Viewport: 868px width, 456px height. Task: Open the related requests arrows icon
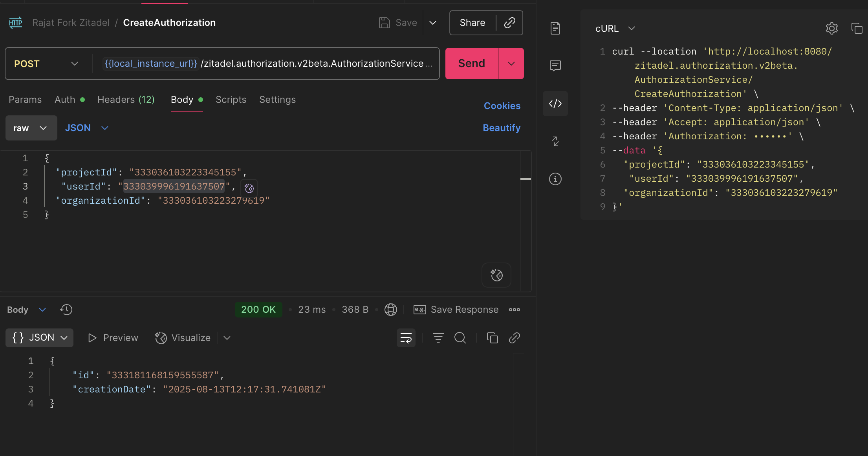click(555, 141)
